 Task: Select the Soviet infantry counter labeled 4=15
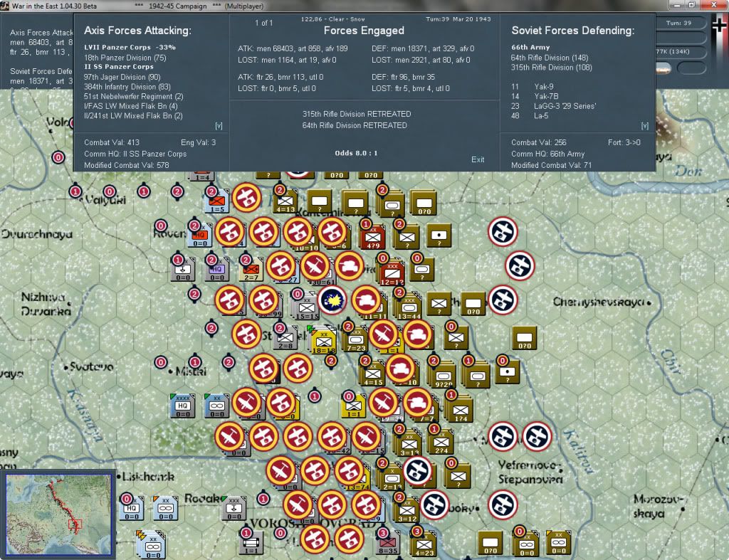(x=373, y=374)
